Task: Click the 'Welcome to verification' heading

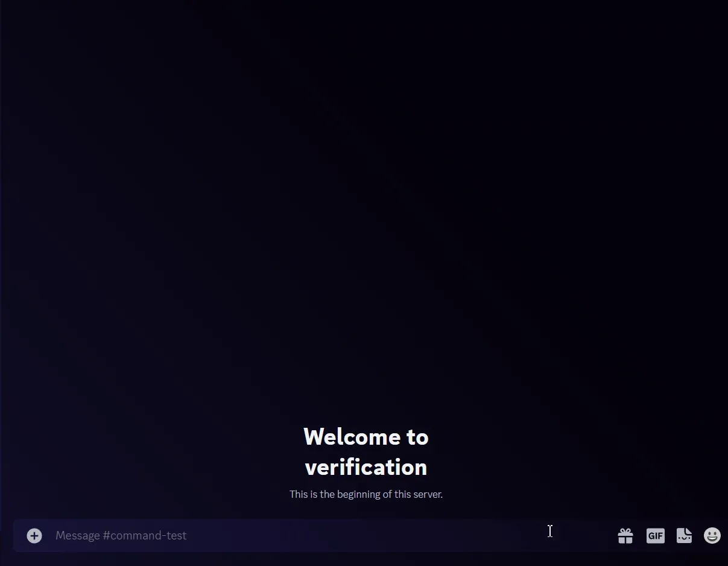Action: pos(366,451)
